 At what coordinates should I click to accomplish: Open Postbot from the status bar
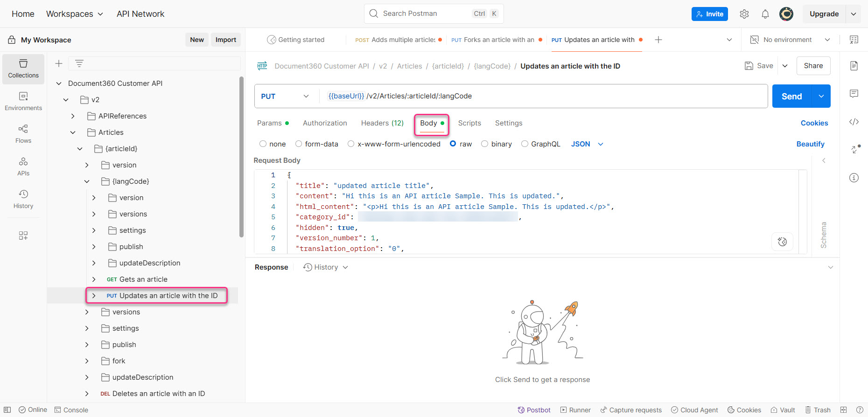click(534, 410)
